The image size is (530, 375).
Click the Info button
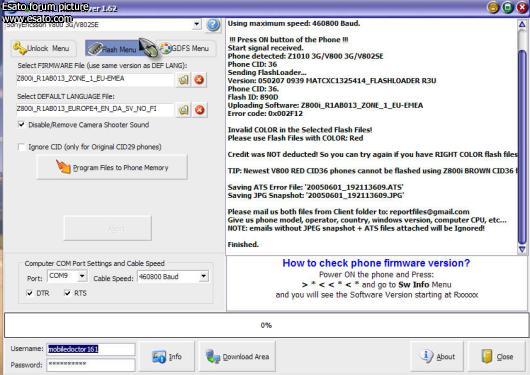[167, 356]
